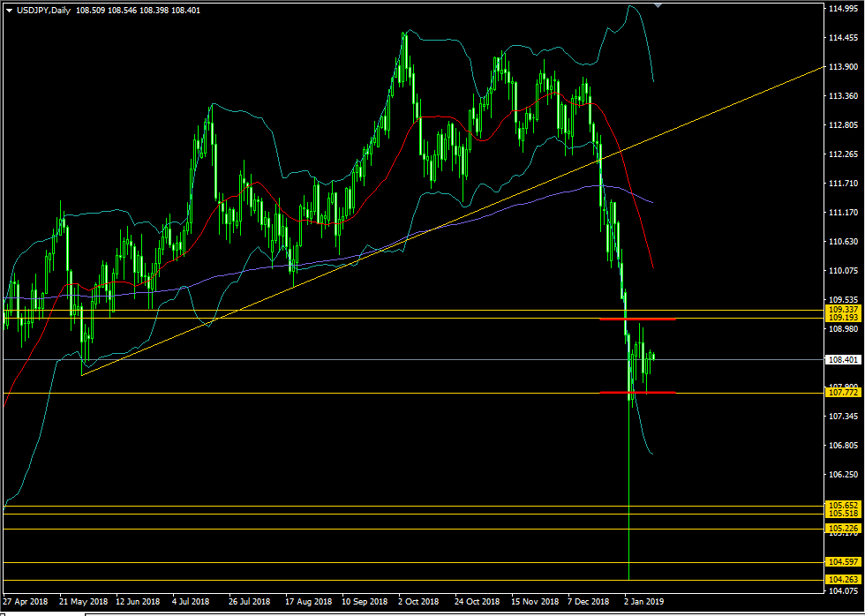Click the yellow 105.518 price level label
The width and height of the screenshot is (865, 616).
tap(843, 514)
